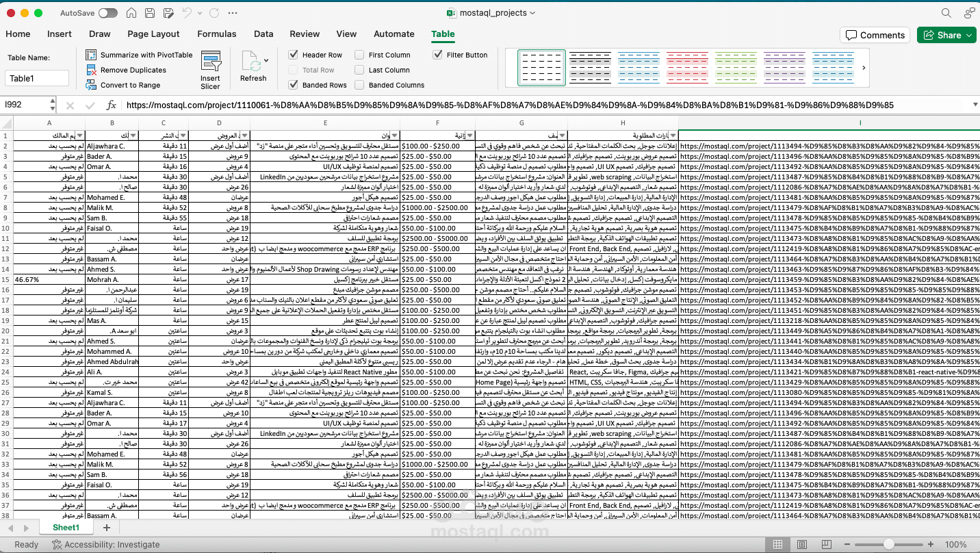Click the Refresh table icon
Screen dimensions: 980x553
pos(251,62)
